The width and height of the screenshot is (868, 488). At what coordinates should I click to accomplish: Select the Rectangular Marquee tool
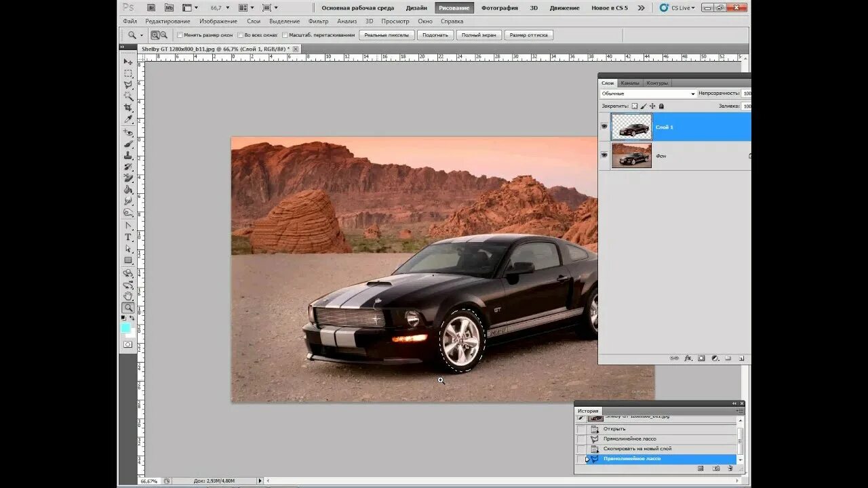click(x=128, y=73)
